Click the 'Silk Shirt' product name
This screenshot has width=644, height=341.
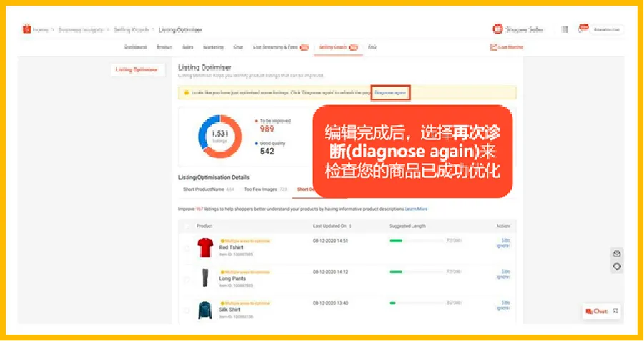coord(230,310)
